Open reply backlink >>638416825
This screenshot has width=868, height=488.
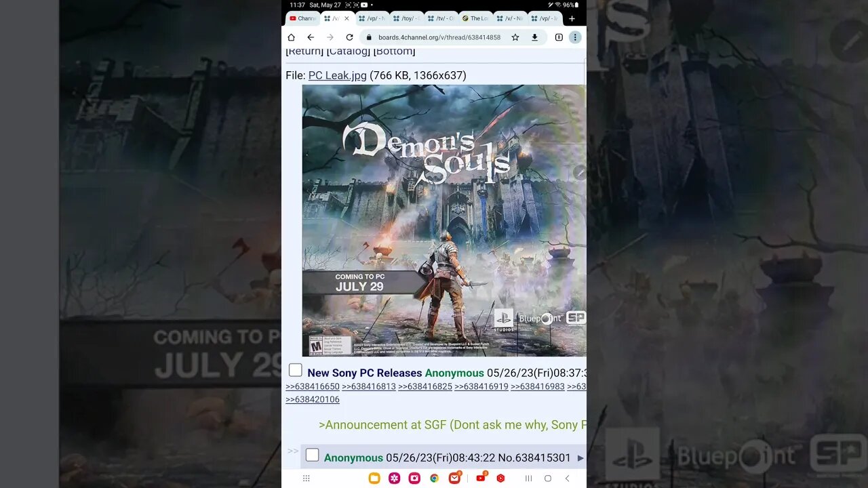click(x=425, y=386)
